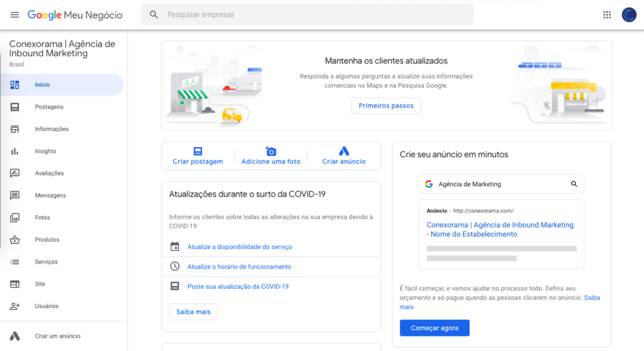This screenshot has width=644, height=351.
Task: Click the post icon above Criar postagem
Action: 198,151
